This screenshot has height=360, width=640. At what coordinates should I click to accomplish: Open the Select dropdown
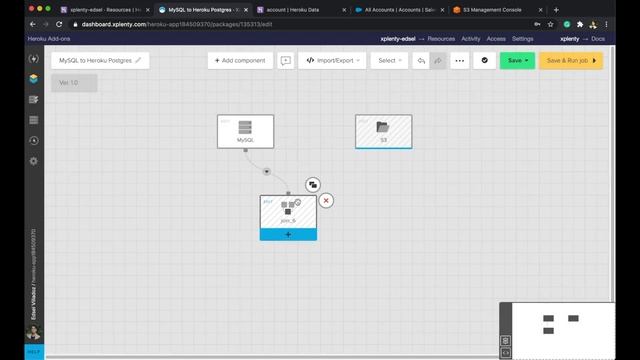389,60
